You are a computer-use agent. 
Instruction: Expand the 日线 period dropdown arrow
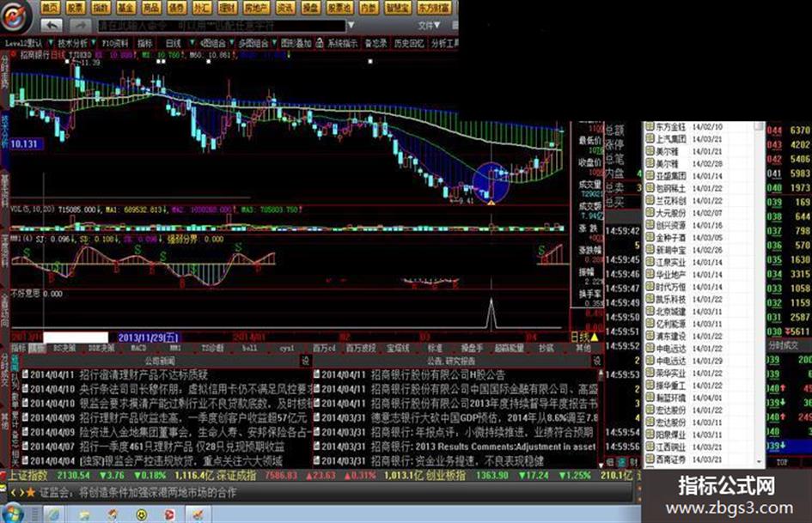tap(192, 43)
